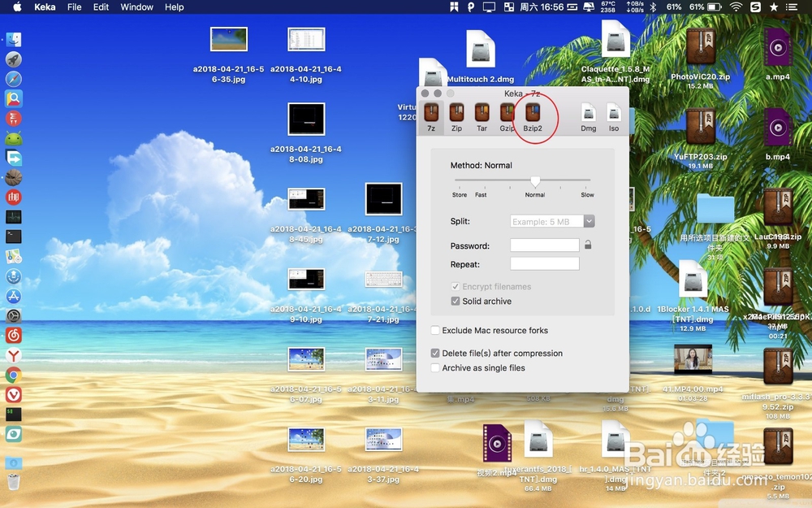
Task: Uncheck Delete file(s) after compression
Action: pyautogui.click(x=435, y=353)
